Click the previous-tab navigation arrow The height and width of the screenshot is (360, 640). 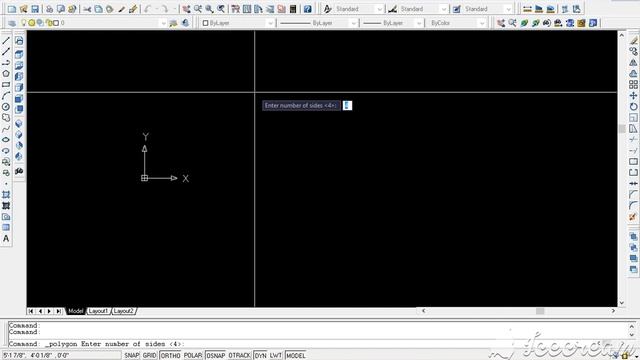pos(40,311)
